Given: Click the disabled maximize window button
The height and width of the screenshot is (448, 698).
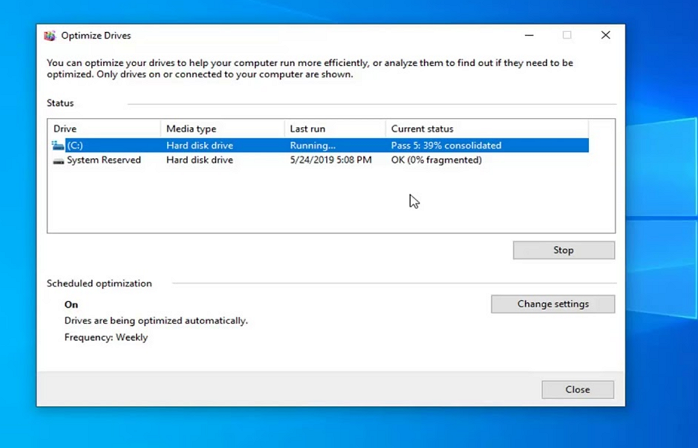Looking at the screenshot, I should coord(567,35).
